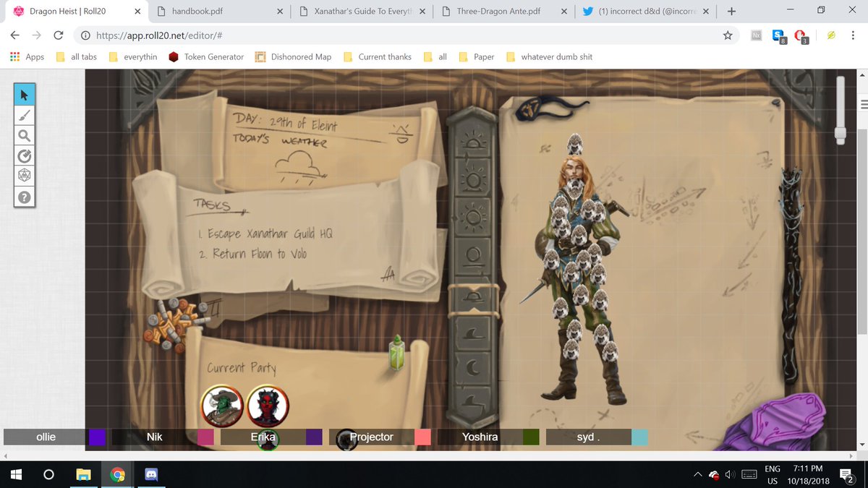Choose the paintbrush Drawing tool
The height and width of the screenshot is (488, 868).
click(24, 115)
